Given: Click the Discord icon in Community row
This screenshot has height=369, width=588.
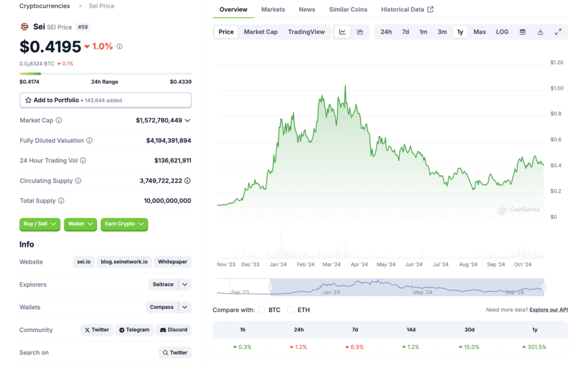Looking at the screenshot, I should point(163,330).
